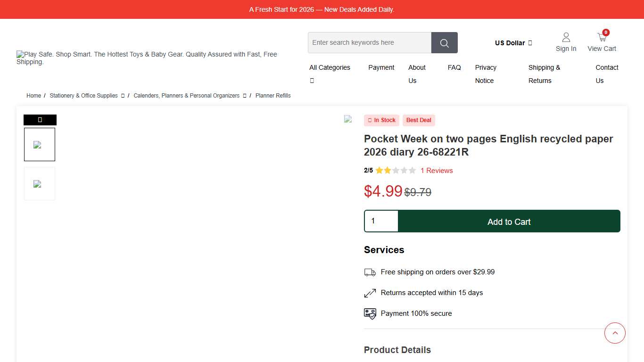The width and height of the screenshot is (644, 362).
Task: Expand the Stationery & Office Supplies breadcrumb
Action: tap(83, 96)
